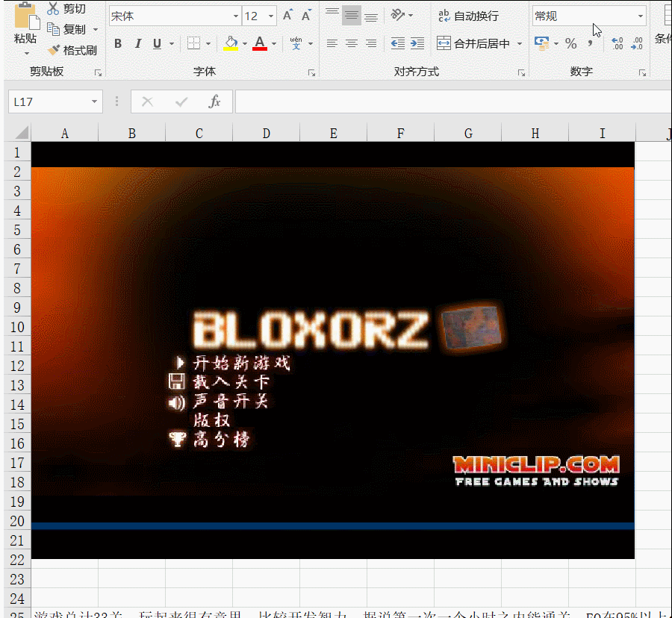Screen dimensions: 672x618
Task: Click the formula bar Enter checkmark
Action: [181, 102]
